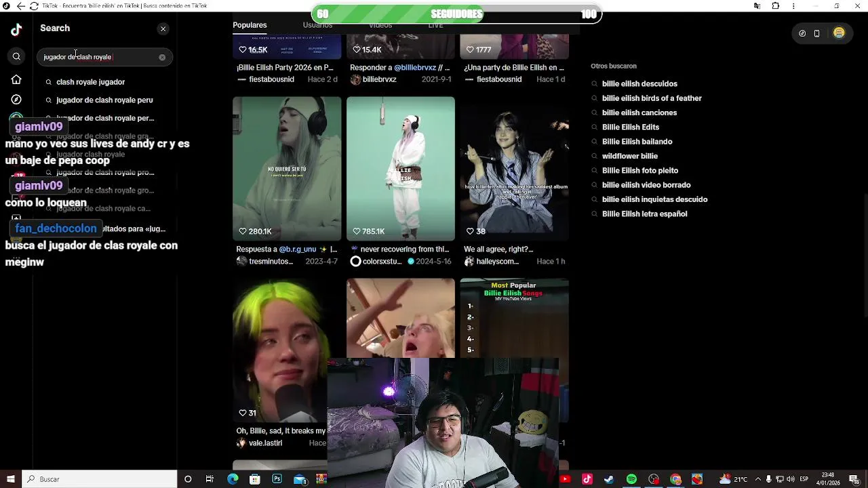
Task: Open billiebrvxz user profile
Action: pyautogui.click(x=379, y=79)
